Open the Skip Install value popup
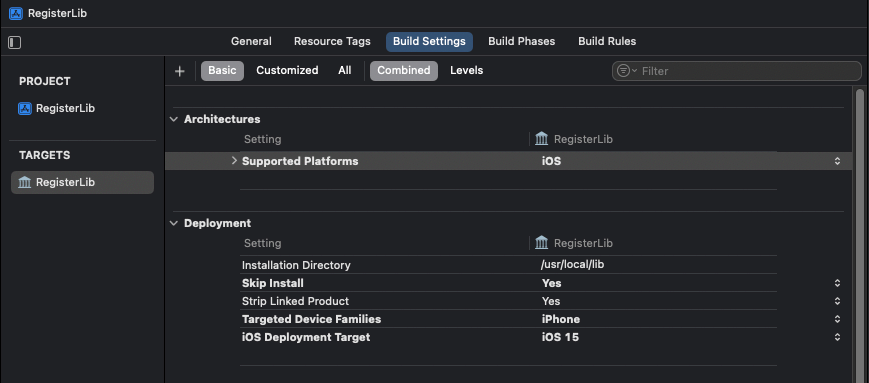Viewport: 869px width, 383px height. (x=837, y=283)
